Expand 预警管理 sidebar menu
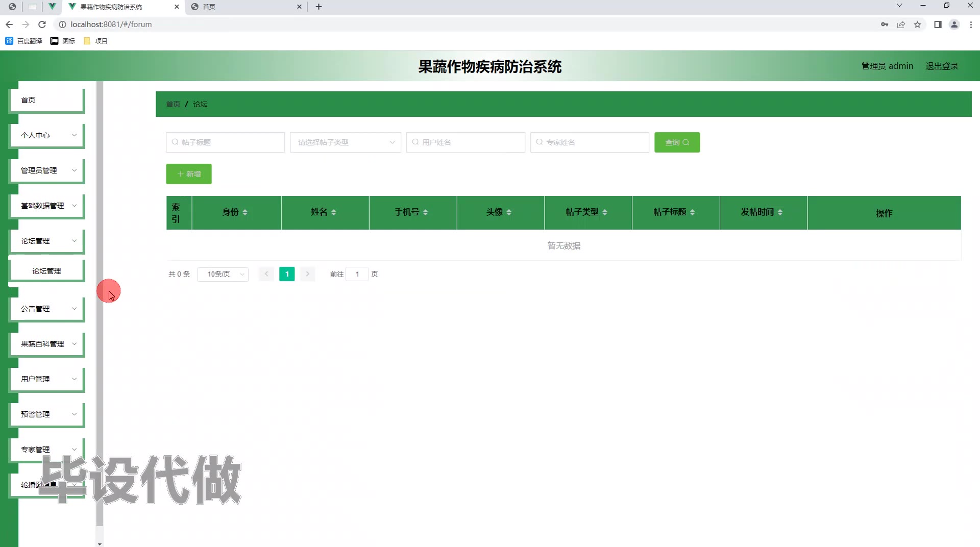This screenshot has width=980, height=547. point(47,414)
